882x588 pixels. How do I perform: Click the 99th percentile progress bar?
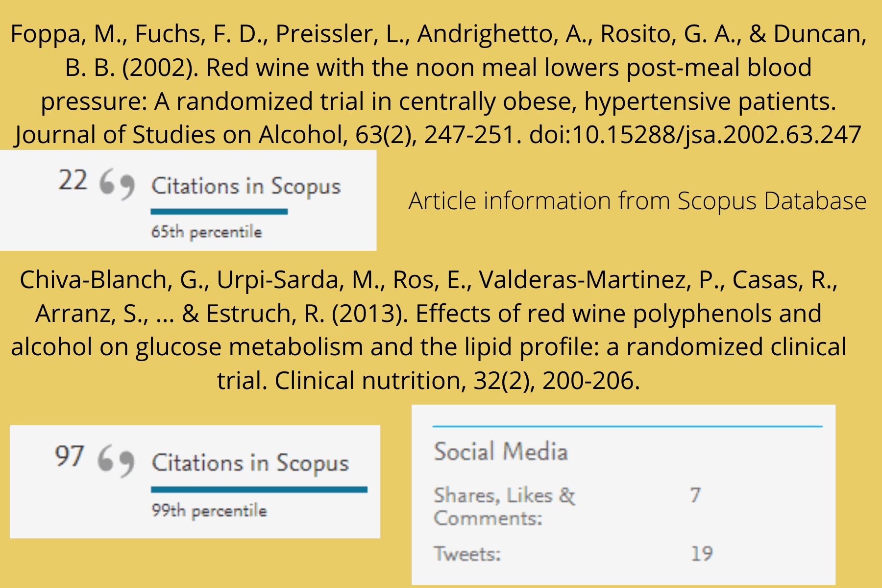click(259, 490)
